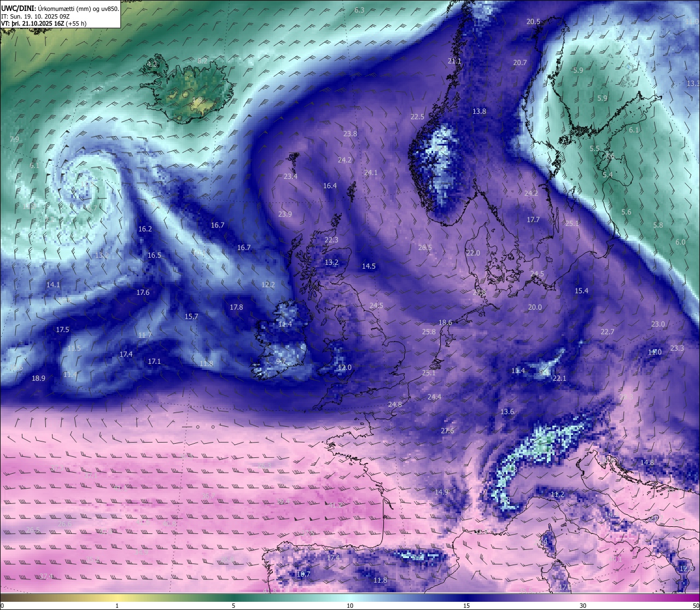Screen dimensions: 700x610
Task: Click the 24.8 value over the English Channel
Action: (395, 404)
